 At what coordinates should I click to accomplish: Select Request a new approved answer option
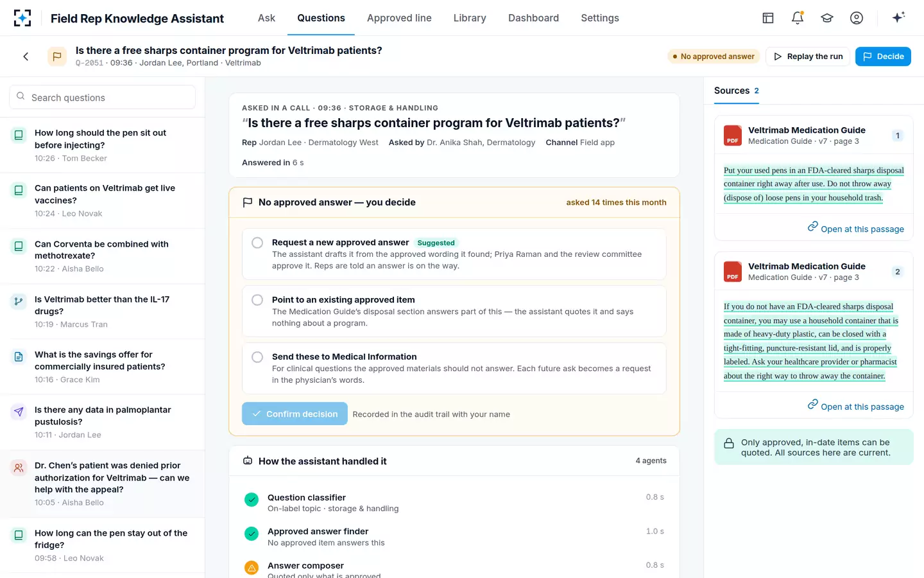pyautogui.click(x=454, y=254)
